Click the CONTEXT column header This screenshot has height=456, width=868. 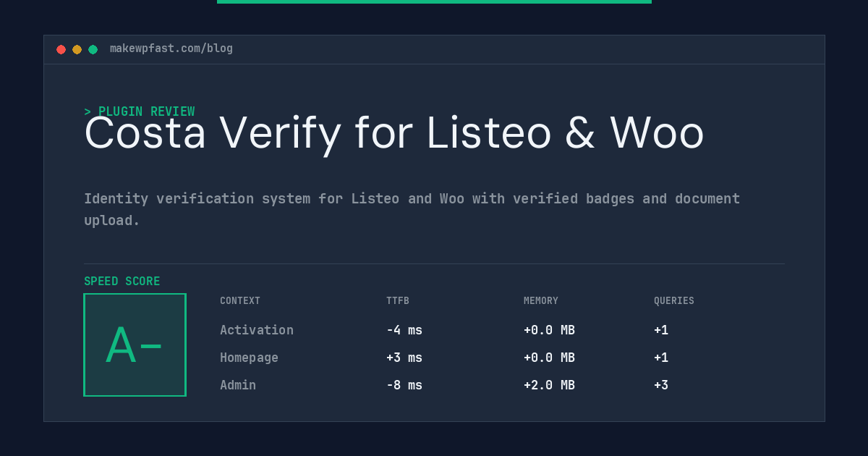click(240, 301)
